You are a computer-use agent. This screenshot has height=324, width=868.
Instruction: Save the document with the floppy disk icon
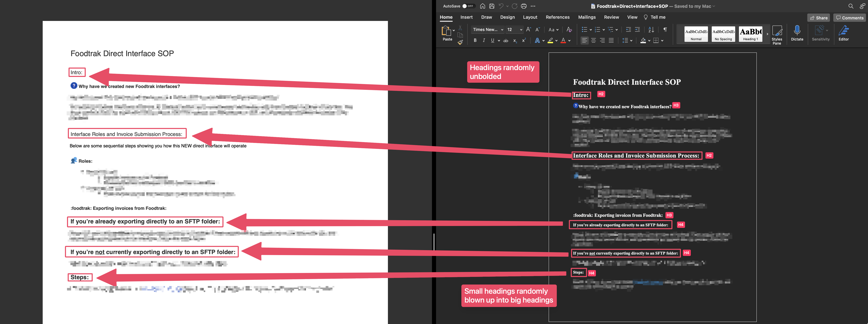point(492,6)
